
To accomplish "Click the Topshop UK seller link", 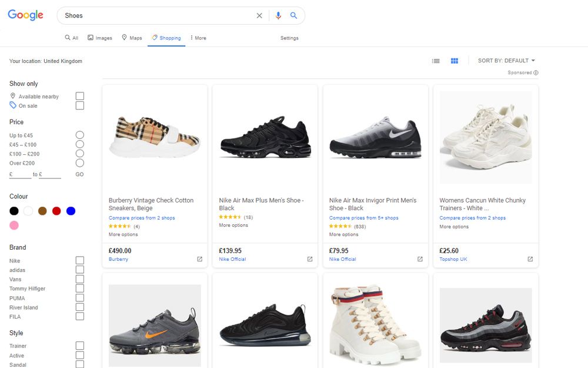I will point(453,259).
